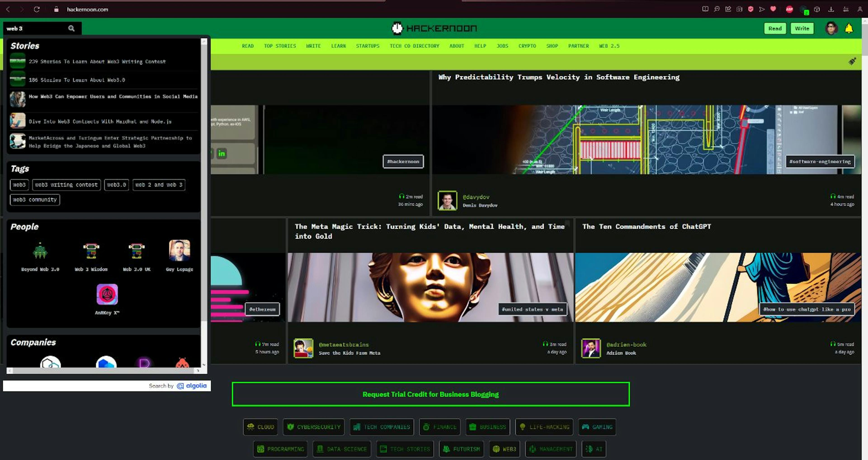
Task: Select the FUTURISM category button
Action: 461,449
